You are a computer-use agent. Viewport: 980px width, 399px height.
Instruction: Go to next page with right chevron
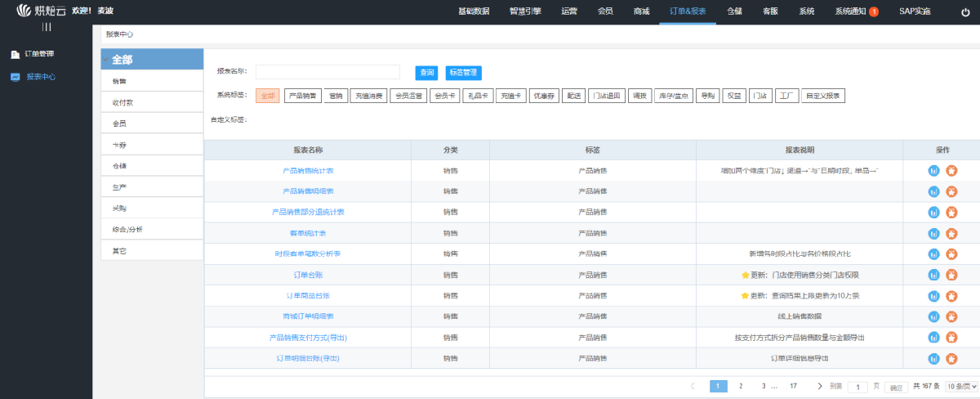(819, 386)
